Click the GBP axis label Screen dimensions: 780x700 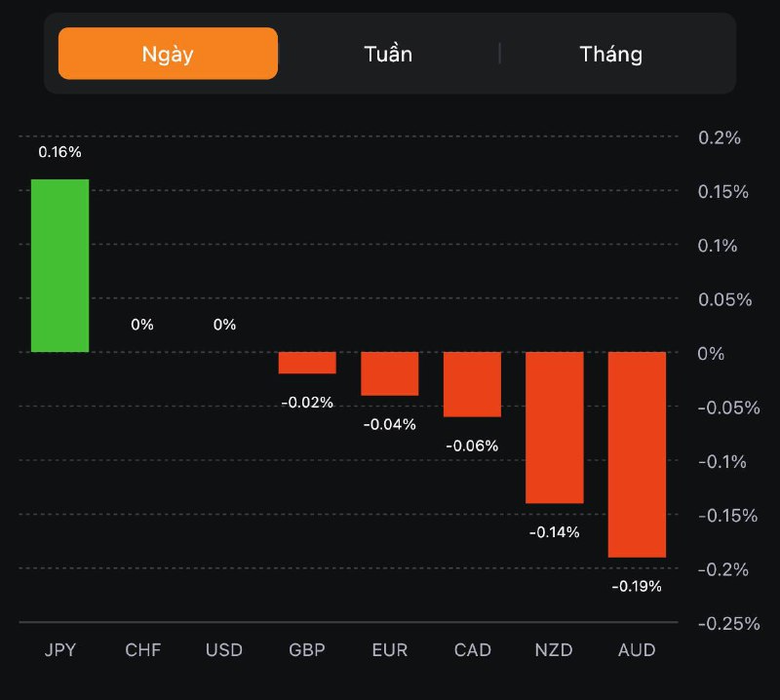click(307, 650)
